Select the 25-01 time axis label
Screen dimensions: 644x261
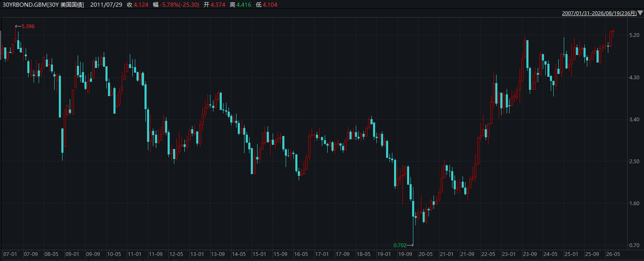coord(571,254)
